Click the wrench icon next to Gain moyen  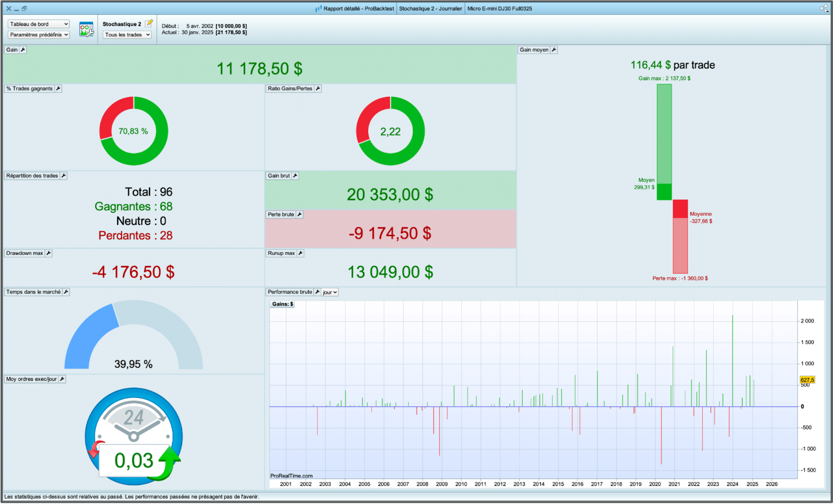[554, 50]
